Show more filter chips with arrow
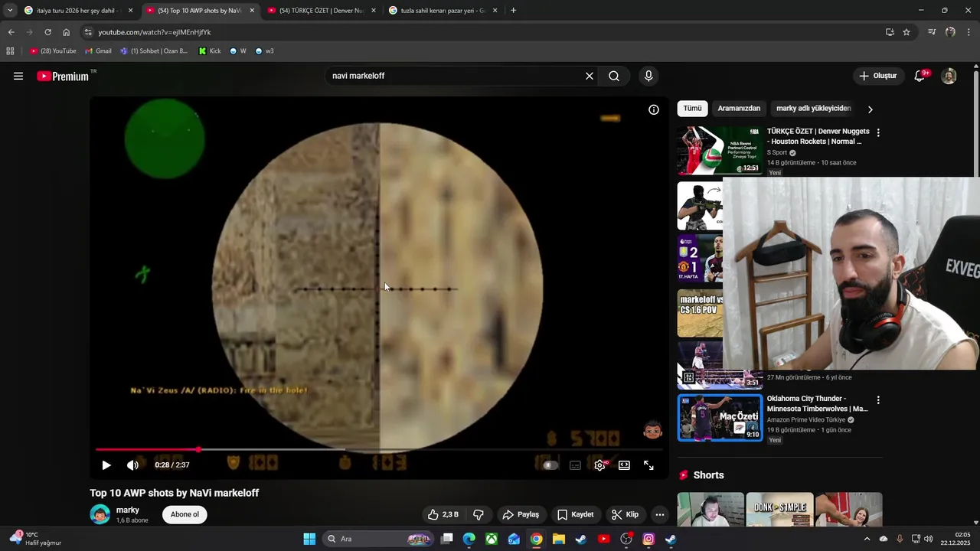 (870, 109)
